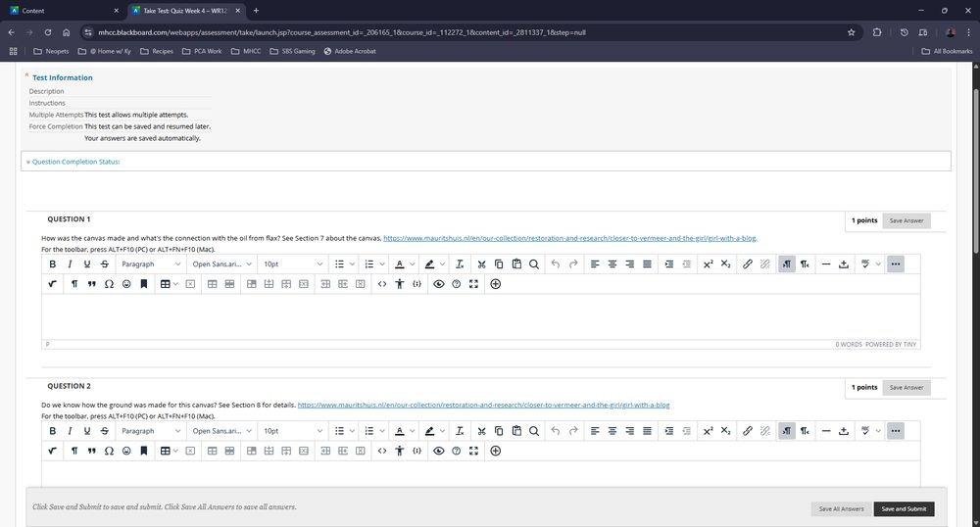Screen dimensions: 980x527
Task: Click source code icon in Question 1 editor
Action: pos(382,284)
